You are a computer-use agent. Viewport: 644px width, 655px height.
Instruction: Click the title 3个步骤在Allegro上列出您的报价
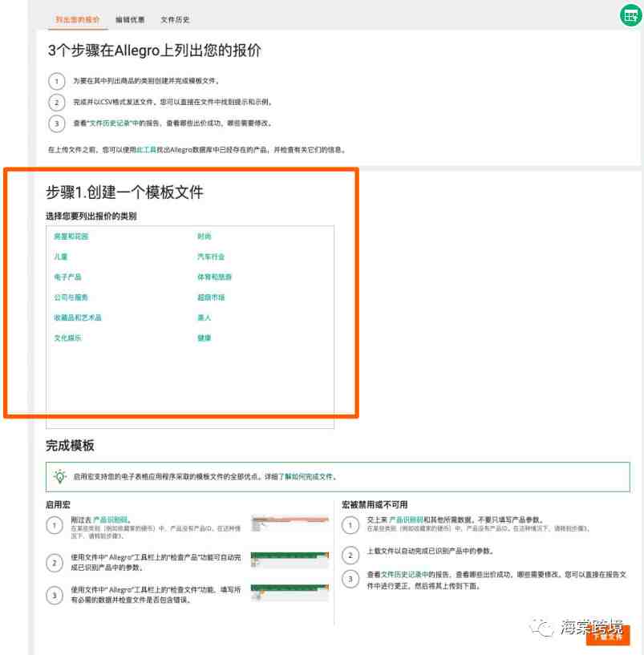coord(154,51)
